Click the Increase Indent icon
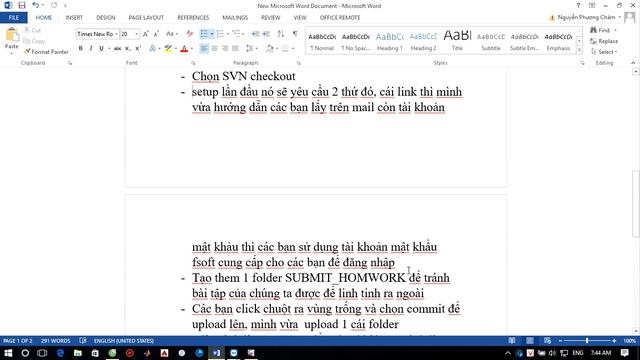640x360 pixels. (266, 34)
